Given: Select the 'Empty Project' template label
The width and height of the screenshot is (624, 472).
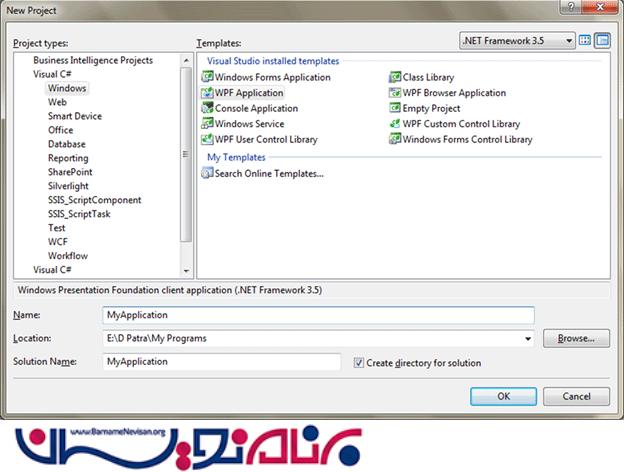Looking at the screenshot, I should (x=431, y=108).
